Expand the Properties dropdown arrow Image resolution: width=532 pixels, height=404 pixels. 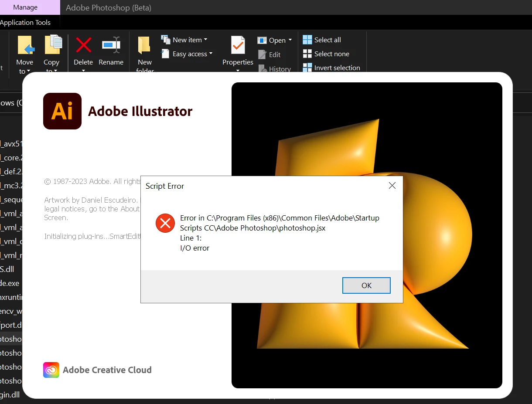pyautogui.click(x=238, y=70)
